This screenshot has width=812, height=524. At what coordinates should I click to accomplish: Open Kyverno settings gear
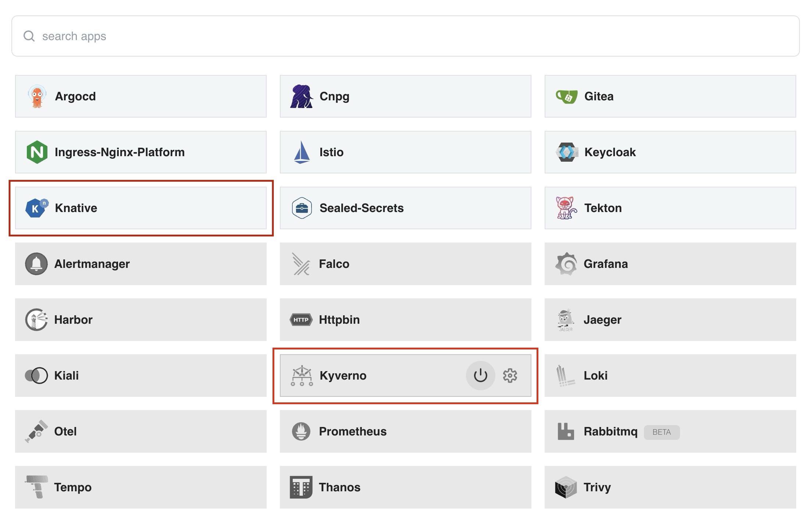[510, 376]
